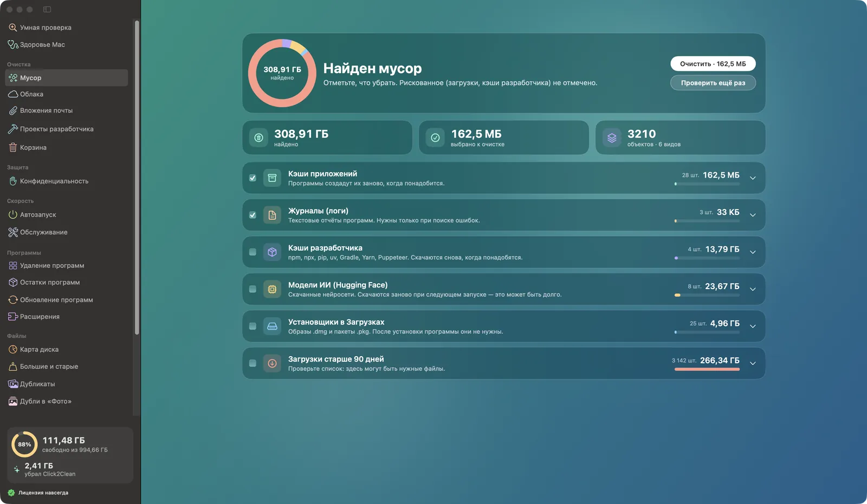Click the 3210 объектов stats card
The height and width of the screenshot is (504, 867).
[681, 138]
